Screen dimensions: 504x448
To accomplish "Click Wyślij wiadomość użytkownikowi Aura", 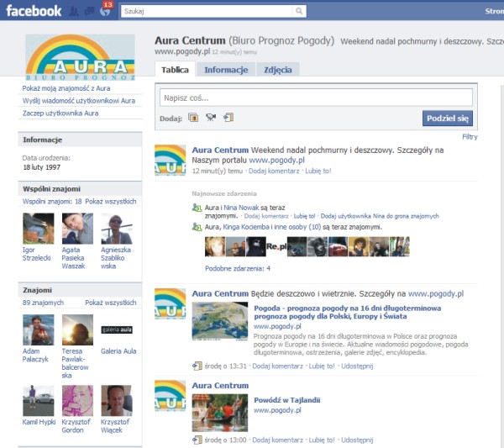I will [79, 101].
